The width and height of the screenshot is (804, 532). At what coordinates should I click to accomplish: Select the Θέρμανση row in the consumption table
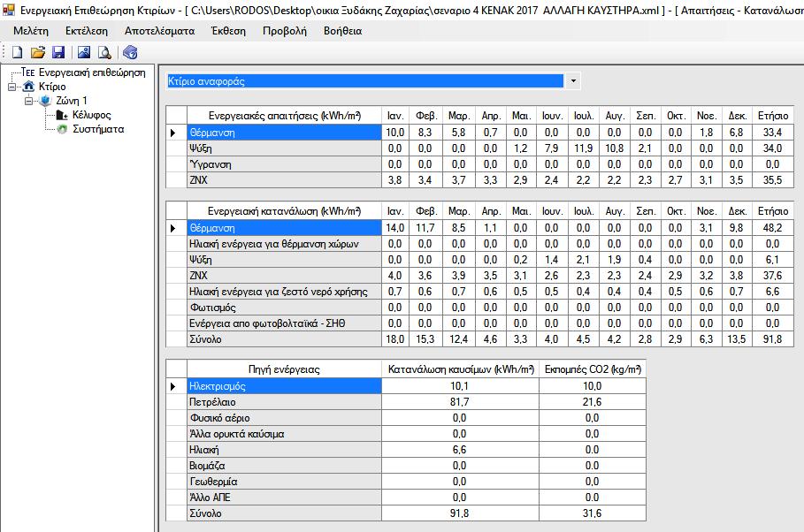[479, 228]
